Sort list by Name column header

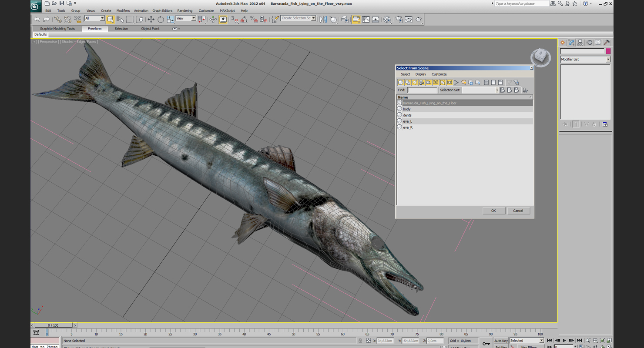tap(464, 97)
